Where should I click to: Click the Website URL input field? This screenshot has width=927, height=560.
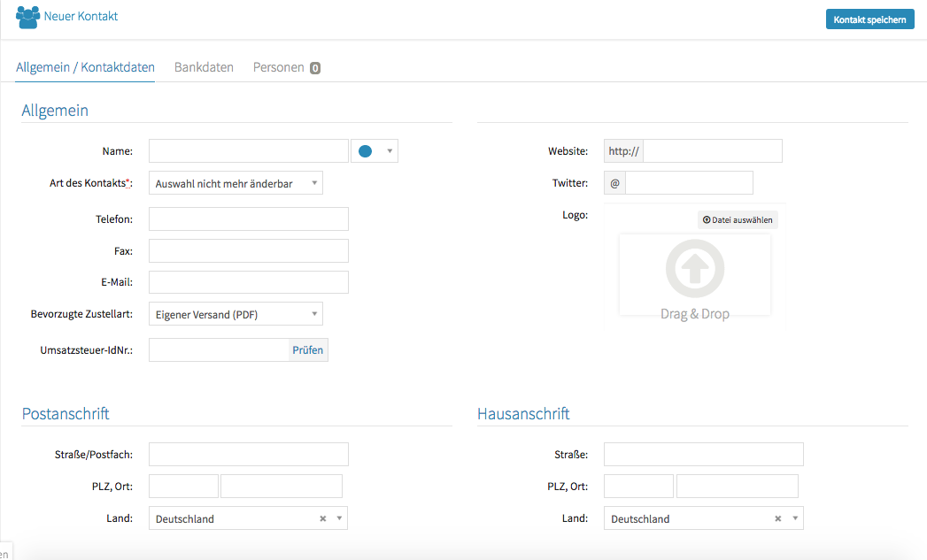pyautogui.click(x=713, y=151)
